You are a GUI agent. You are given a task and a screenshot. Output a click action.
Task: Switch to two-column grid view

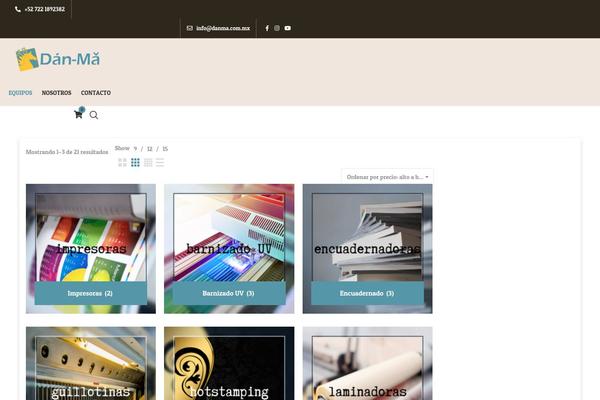(x=122, y=162)
